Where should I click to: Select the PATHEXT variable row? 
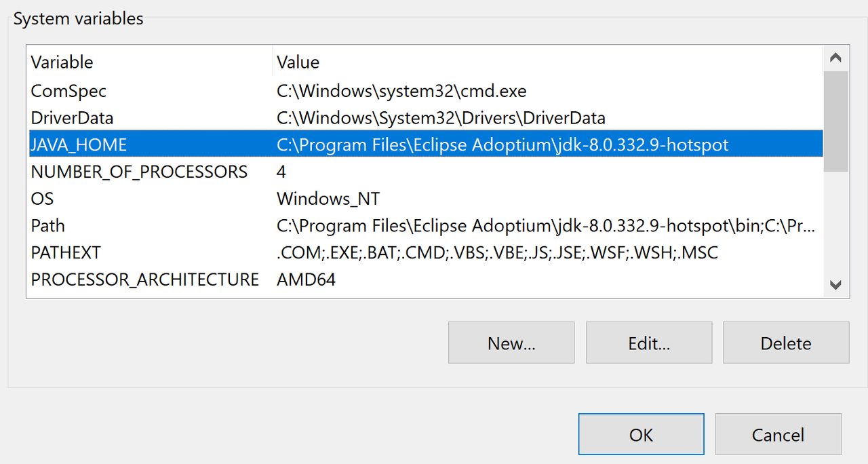(x=66, y=252)
